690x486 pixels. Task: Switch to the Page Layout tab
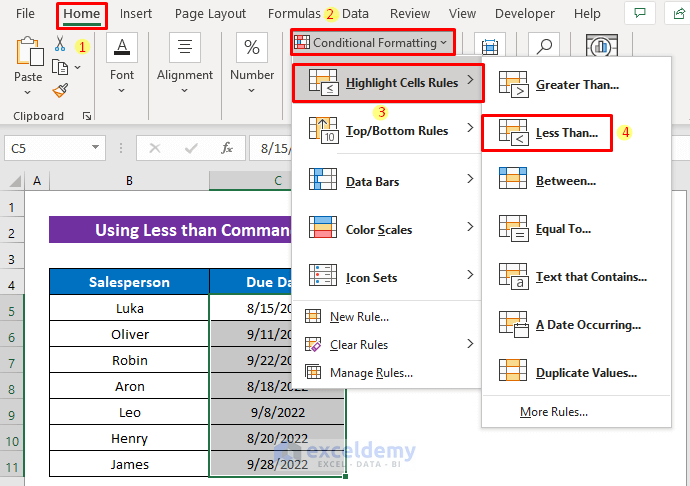click(x=210, y=14)
